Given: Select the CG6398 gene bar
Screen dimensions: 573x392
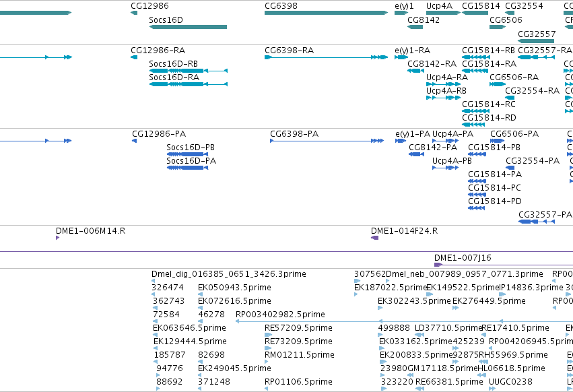Looking at the screenshot, I should (326, 13).
